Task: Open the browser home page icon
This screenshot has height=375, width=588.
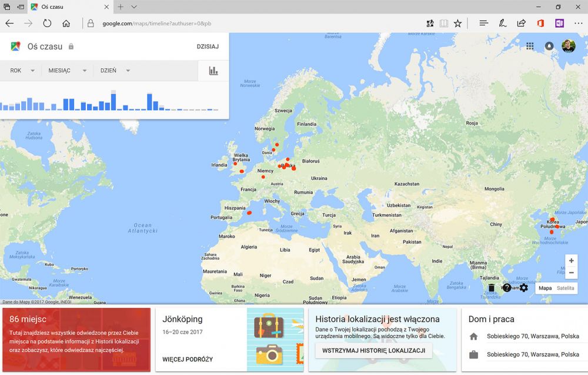Action: click(66, 24)
